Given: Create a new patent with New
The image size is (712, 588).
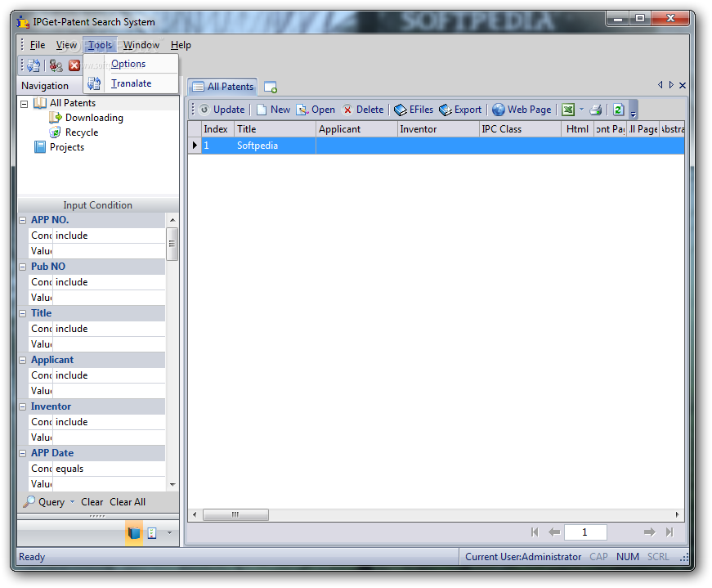Looking at the screenshot, I should click(x=273, y=110).
